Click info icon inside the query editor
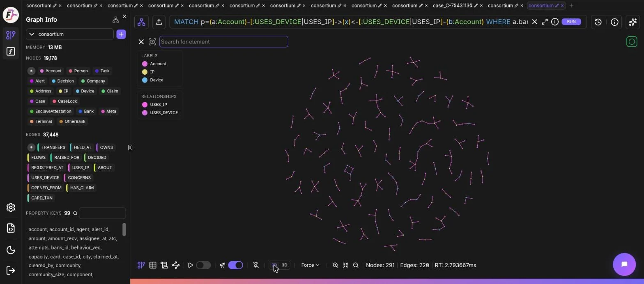This screenshot has height=284, width=644. pos(554,22)
